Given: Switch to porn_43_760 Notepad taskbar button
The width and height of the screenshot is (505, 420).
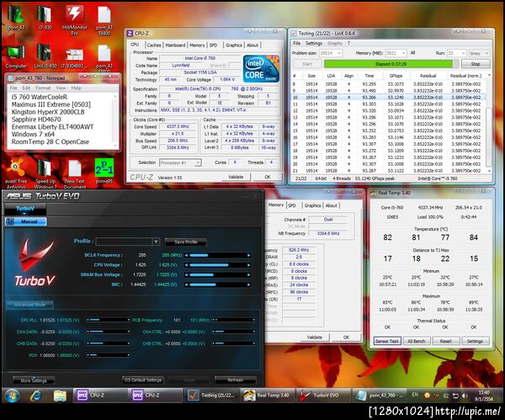Looking at the screenshot, I should pos(379,396).
